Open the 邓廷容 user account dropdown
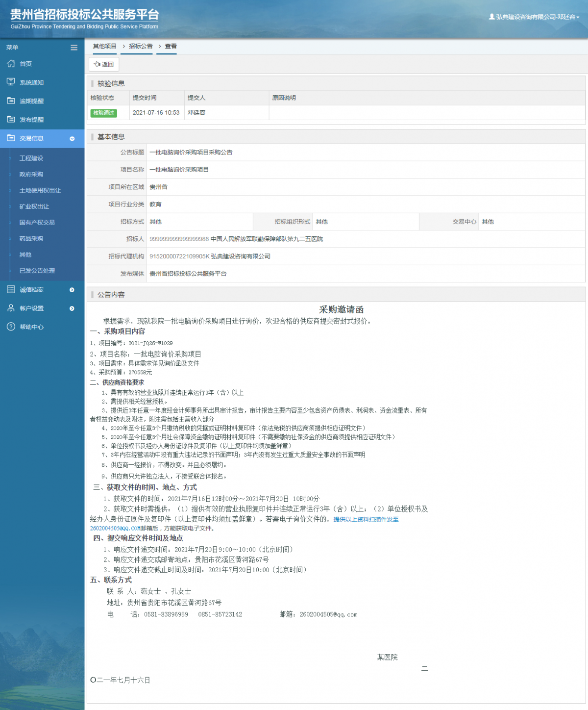The width and height of the screenshot is (588, 710). 535,16
